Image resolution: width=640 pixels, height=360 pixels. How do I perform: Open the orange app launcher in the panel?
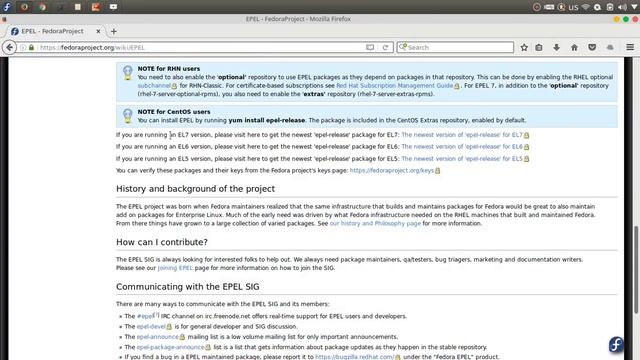[x=96, y=7]
